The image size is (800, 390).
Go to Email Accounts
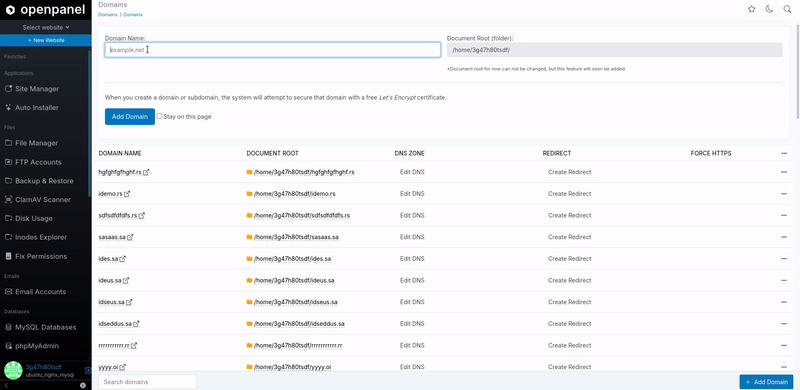(x=35, y=291)
